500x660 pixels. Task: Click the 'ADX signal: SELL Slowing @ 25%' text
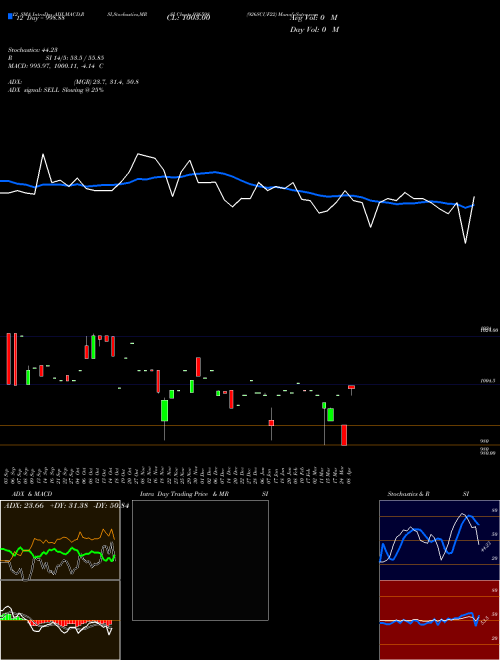[x=56, y=90]
